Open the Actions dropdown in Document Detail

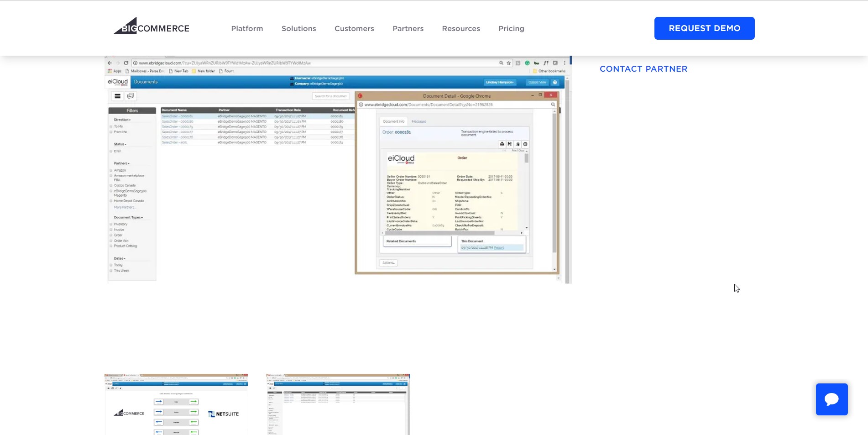[388, 263]
